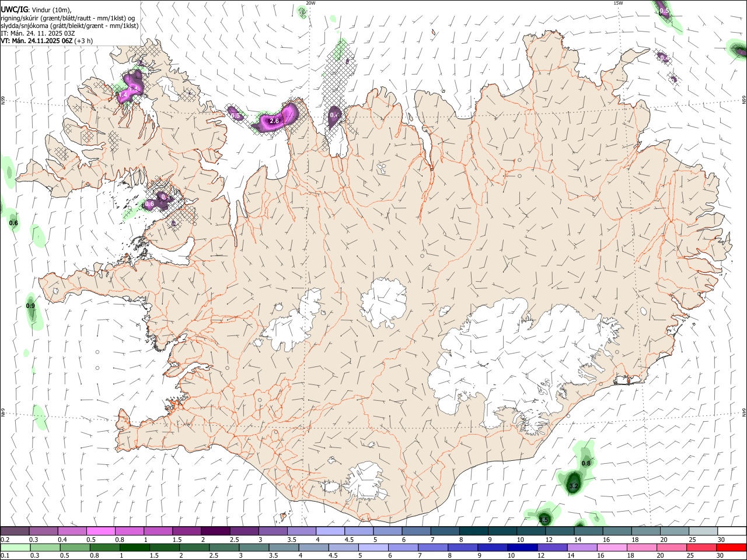The height and width of the screenshot is (560, 747).
Task: Click the 3.2 rain value off southeast coast
Action: 574,486
